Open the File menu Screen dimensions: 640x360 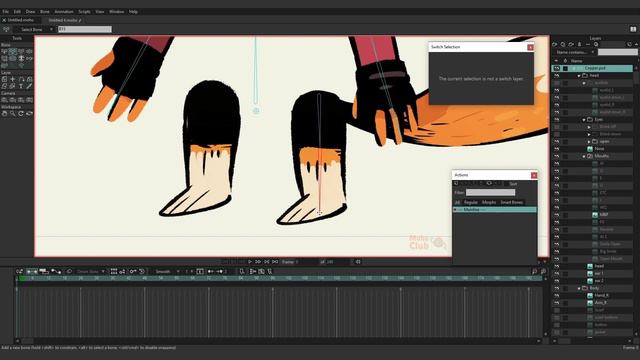(x=5, y=12)
